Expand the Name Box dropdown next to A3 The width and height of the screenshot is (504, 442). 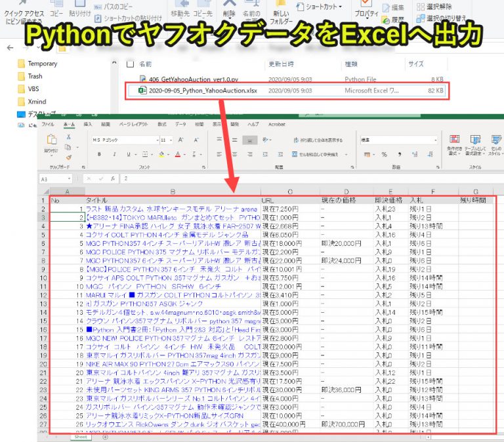point(69,179)
